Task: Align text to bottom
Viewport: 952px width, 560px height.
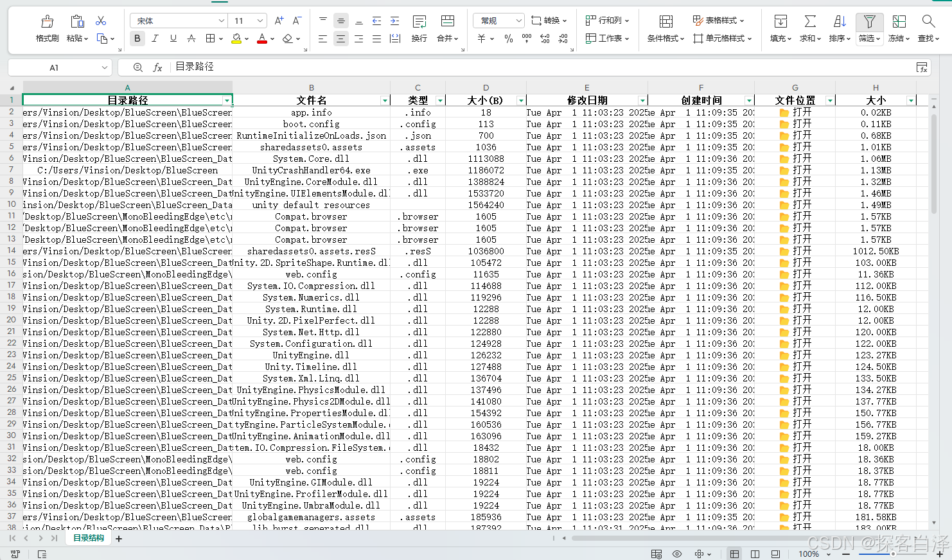Action: click(359, 21)
